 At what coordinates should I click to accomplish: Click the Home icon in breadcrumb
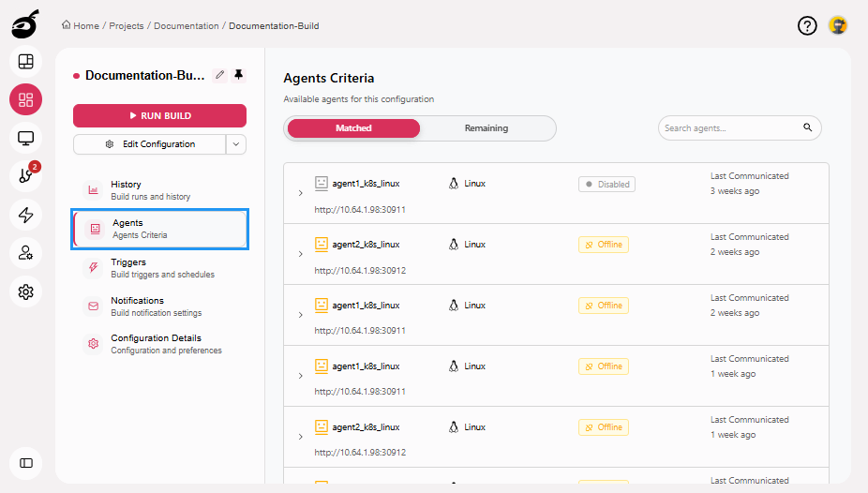click(67, 25)
